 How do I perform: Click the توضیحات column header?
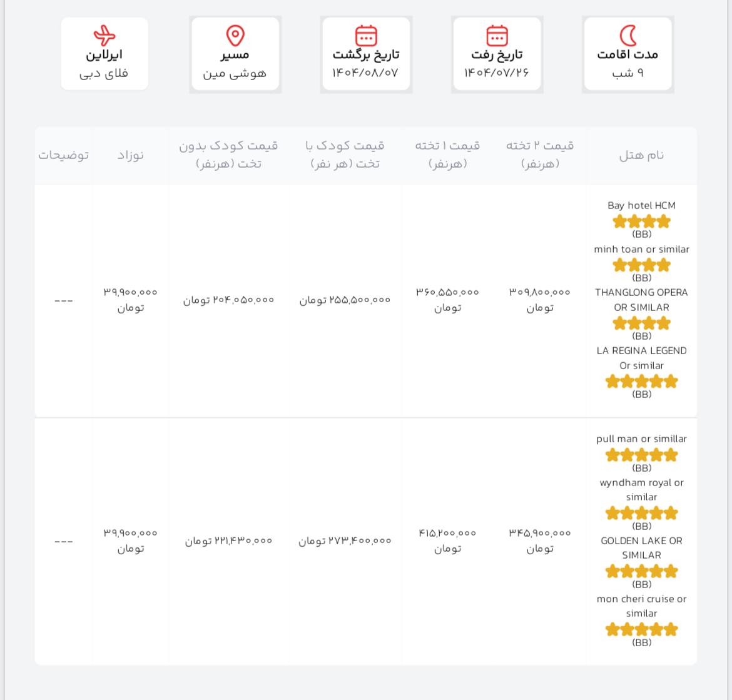[x=63, y=155]
